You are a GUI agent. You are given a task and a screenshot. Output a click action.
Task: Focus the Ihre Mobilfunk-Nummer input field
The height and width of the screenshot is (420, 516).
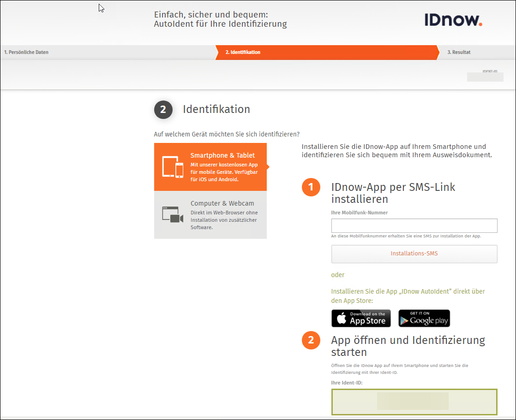pos(414,226)
